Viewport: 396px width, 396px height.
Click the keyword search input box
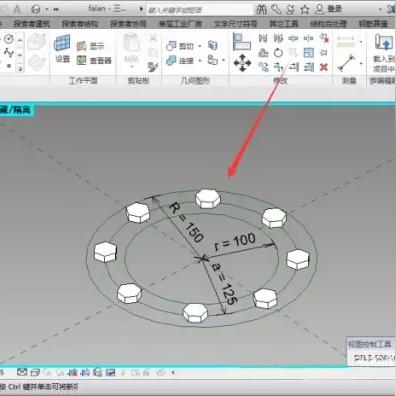200,10
